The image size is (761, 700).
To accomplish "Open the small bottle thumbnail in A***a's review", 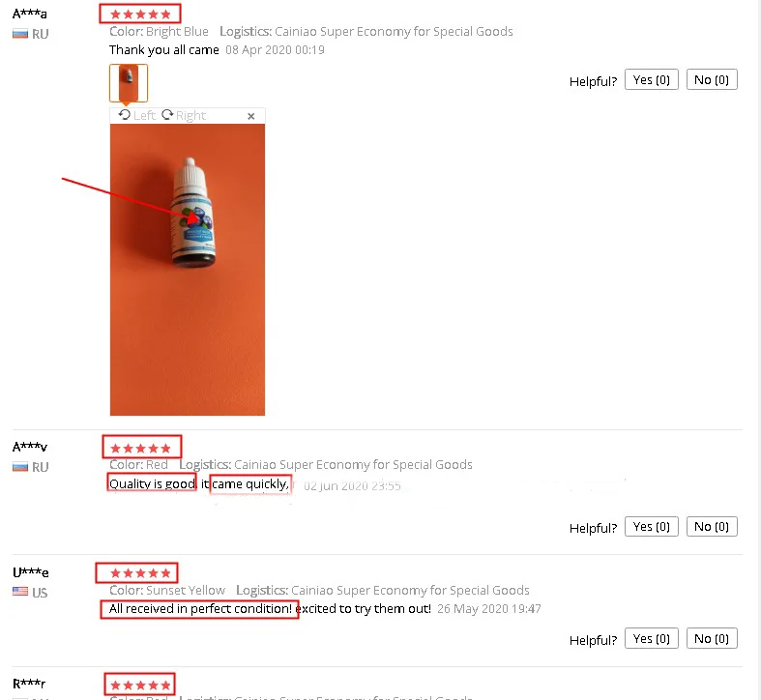I will (129, 83).
